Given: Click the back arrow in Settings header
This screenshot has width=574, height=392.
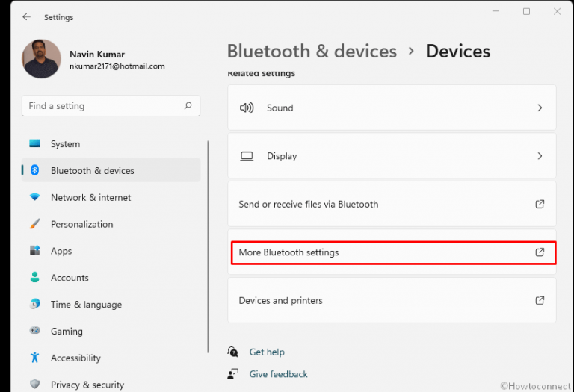Looking at the screenshot, I should point(26,17).
